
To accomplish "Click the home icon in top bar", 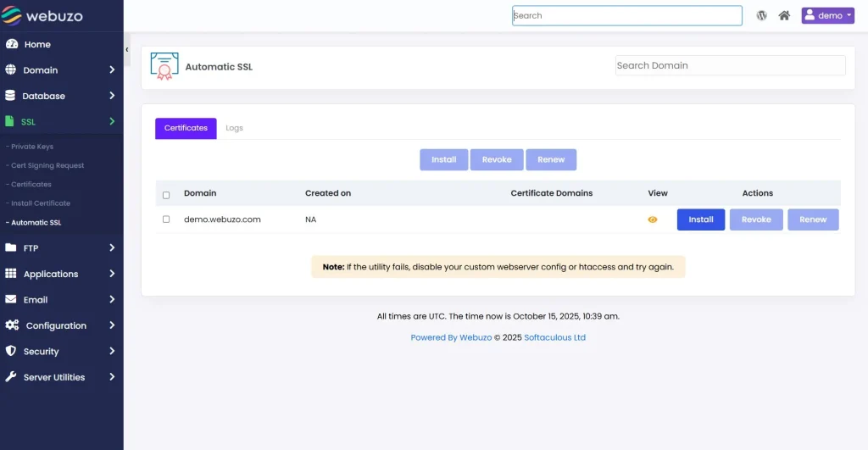I will [x=784, y=15].
